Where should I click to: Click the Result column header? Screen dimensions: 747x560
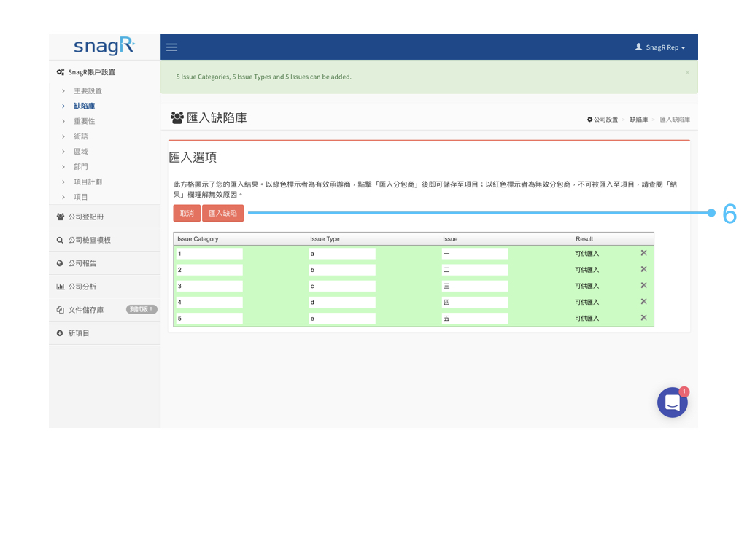pos(584,239)
